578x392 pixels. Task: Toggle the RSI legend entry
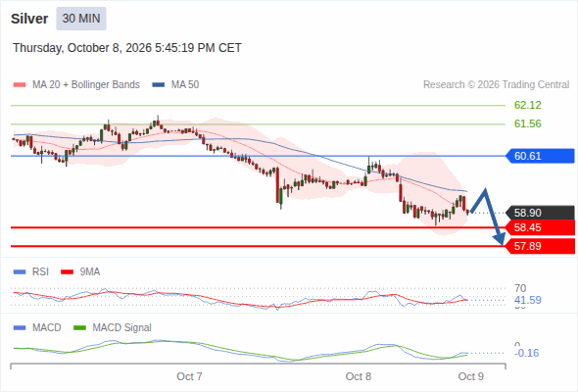[x=31, y=271]
